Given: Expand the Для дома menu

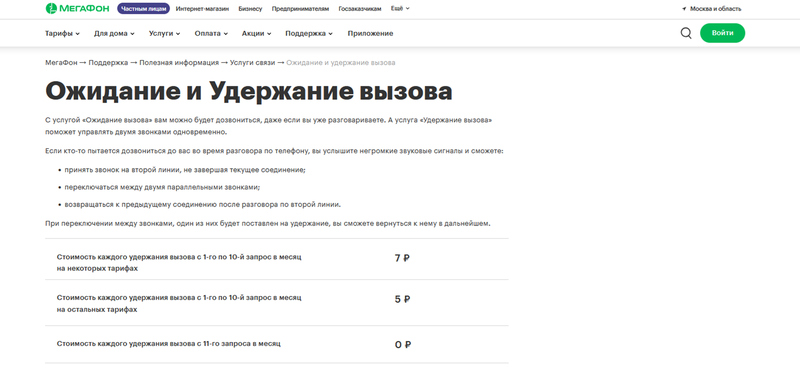Looking at the screenshot, I should 114,34.
